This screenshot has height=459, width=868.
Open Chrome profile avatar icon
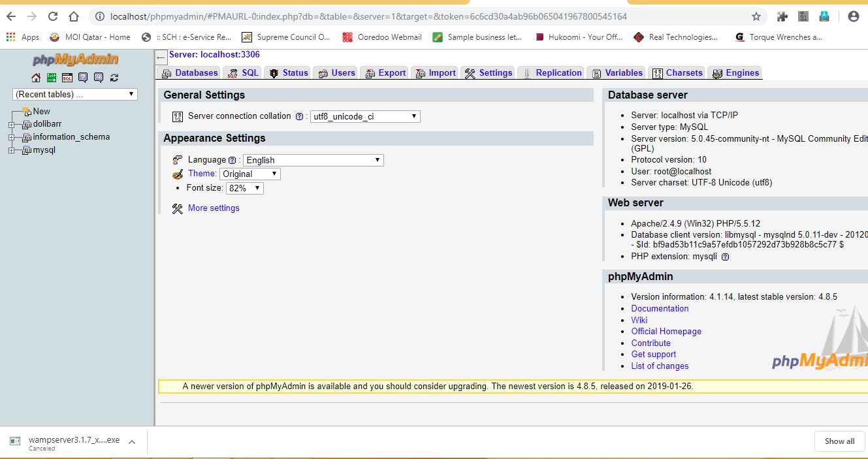[x=853, y=16]
